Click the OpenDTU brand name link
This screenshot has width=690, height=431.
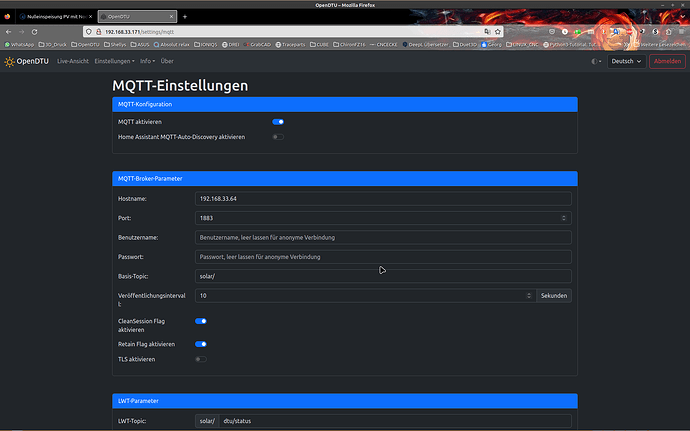(33, 61)
